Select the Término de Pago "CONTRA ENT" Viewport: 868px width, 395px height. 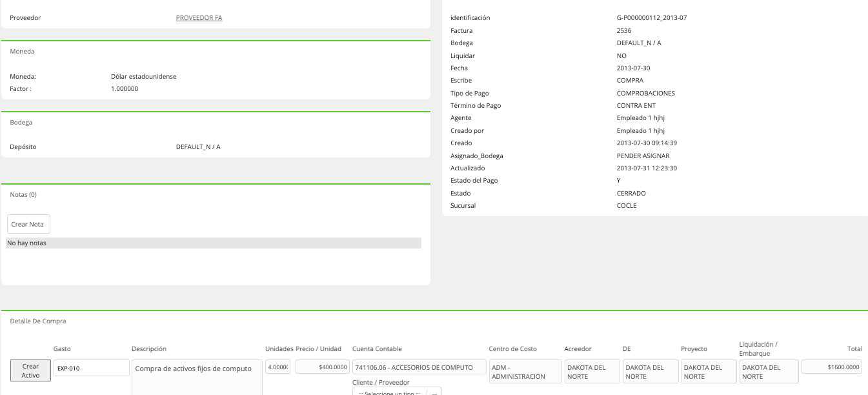(637, 105)
